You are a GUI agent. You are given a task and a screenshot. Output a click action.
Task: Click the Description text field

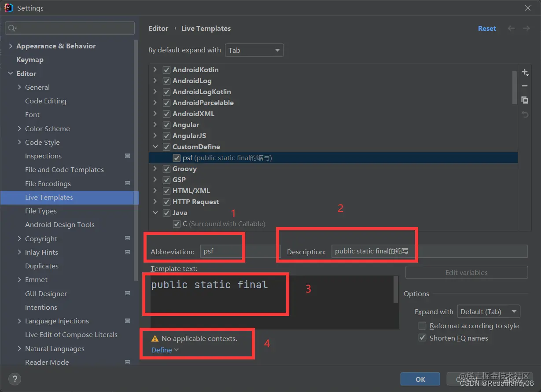tap(429, 251)
